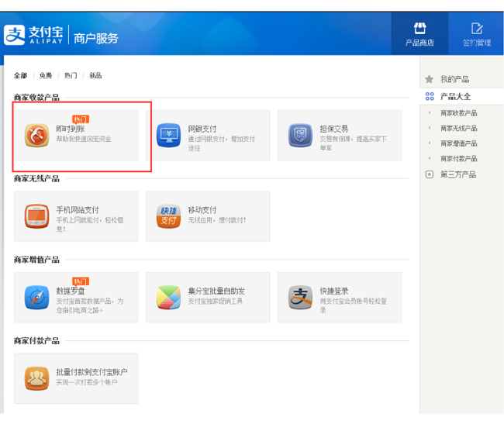Click the 商户服务 header title
This screenshot has height=424, width=504.
pos(96,38)
